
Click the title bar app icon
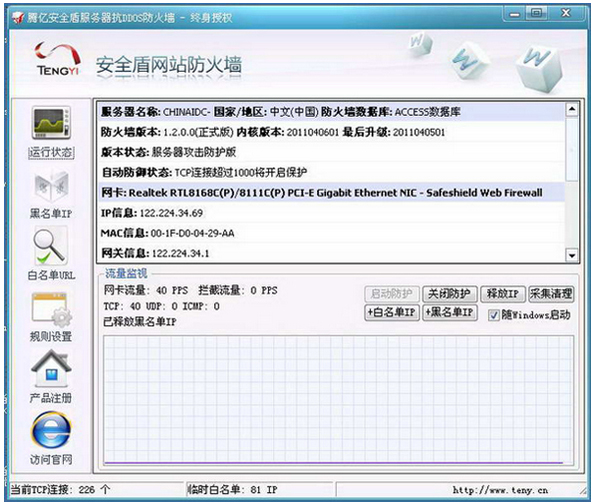click(x=18, y=18)
